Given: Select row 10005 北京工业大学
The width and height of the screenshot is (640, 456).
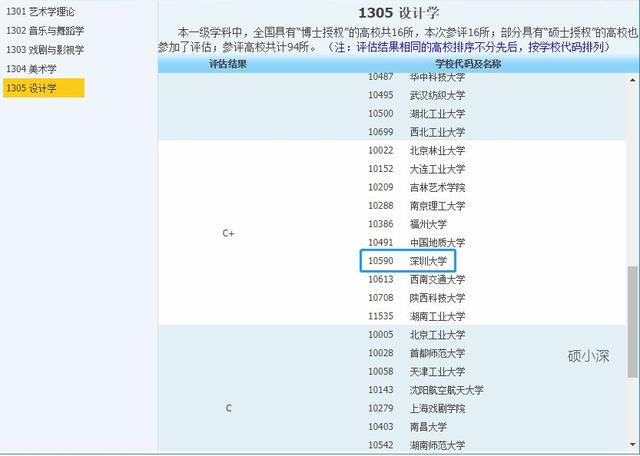Looking at the screenshot, I should pyautogui.click(x=416, y=335).
